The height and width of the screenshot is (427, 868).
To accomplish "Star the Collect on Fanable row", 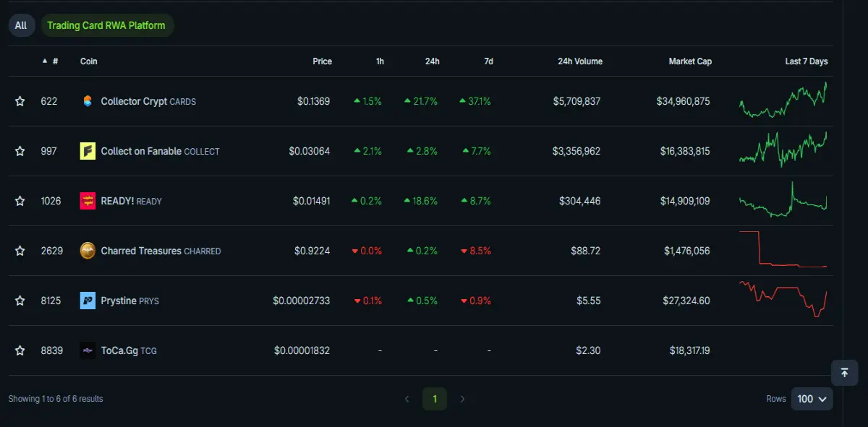I will (20, 152).
